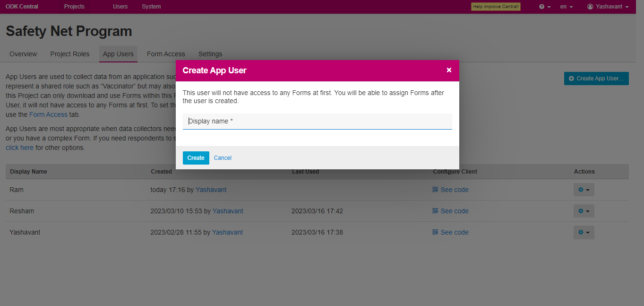The width and height of the screenshot is (644, 306).
Task: Click QR code icon for Resham
Action: coord(435,211)
